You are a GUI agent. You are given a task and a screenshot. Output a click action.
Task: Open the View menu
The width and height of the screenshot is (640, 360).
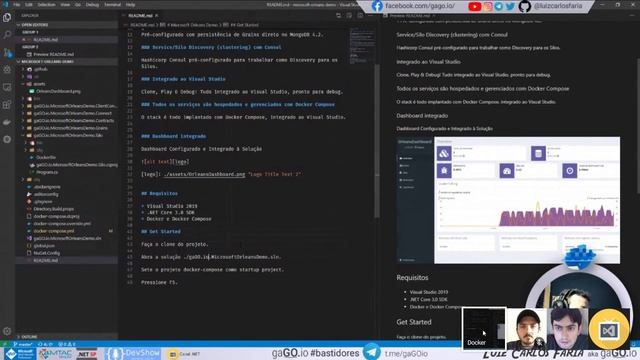pos(65,4)
